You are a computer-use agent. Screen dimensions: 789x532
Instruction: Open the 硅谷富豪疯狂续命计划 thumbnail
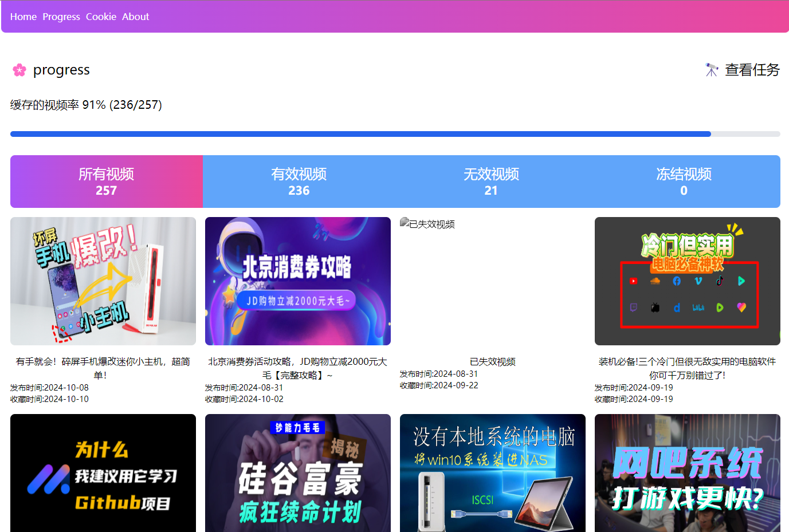(x=298, y=473)
